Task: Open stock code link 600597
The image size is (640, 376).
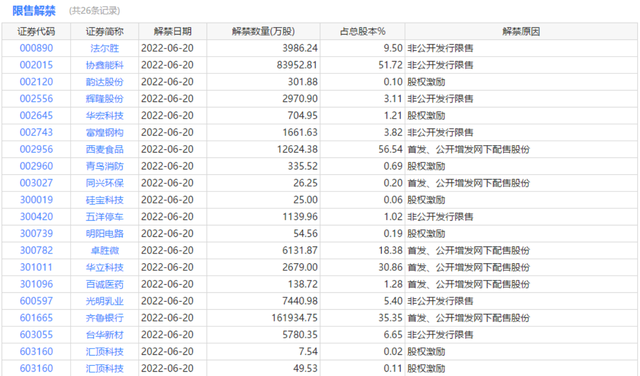Action: pos(36,301)
